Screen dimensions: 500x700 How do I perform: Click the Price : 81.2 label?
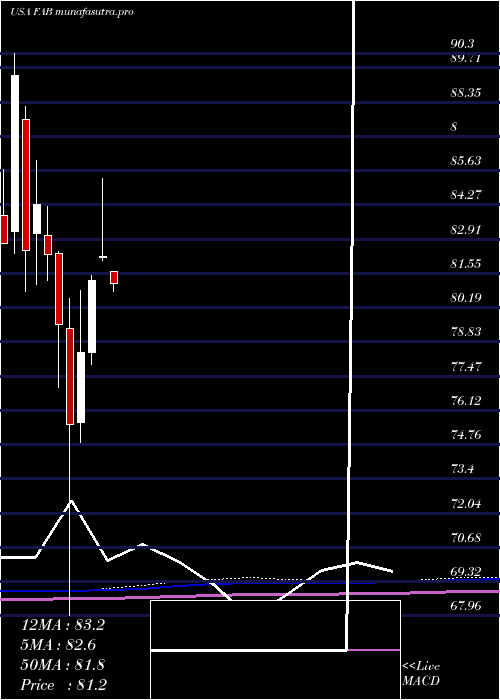tap(64, 685)
